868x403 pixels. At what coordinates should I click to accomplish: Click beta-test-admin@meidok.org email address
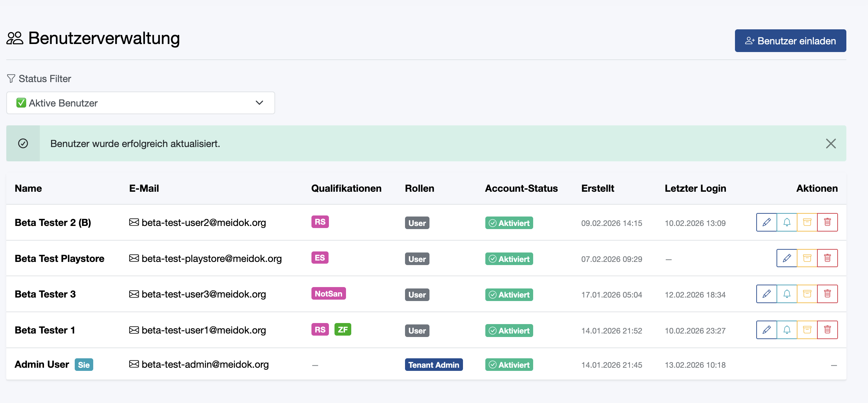point(205,364)
